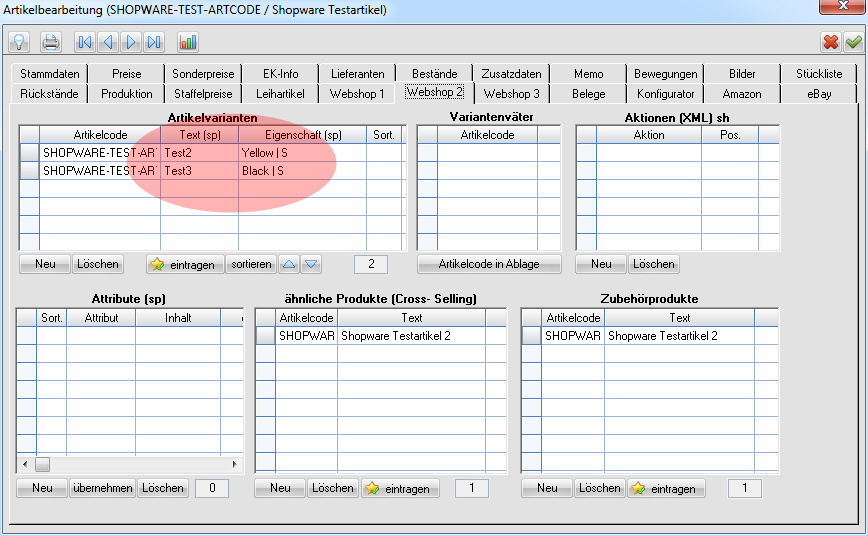Open the Amazon tab
Image resolution: width=868 pixels, height=536 pixels.
(x=742, y=94)
